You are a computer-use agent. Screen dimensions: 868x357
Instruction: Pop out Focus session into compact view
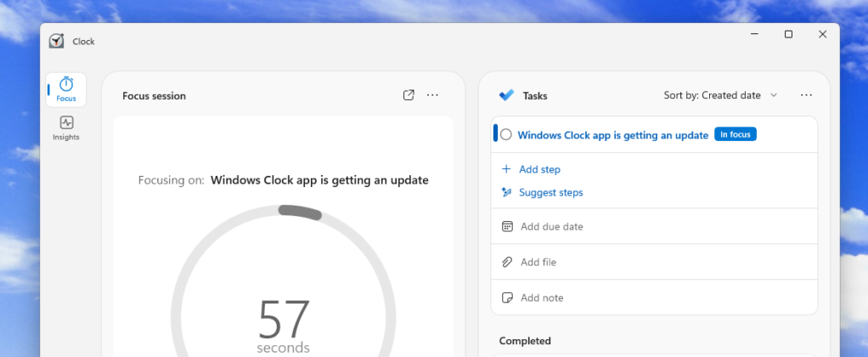409,95
